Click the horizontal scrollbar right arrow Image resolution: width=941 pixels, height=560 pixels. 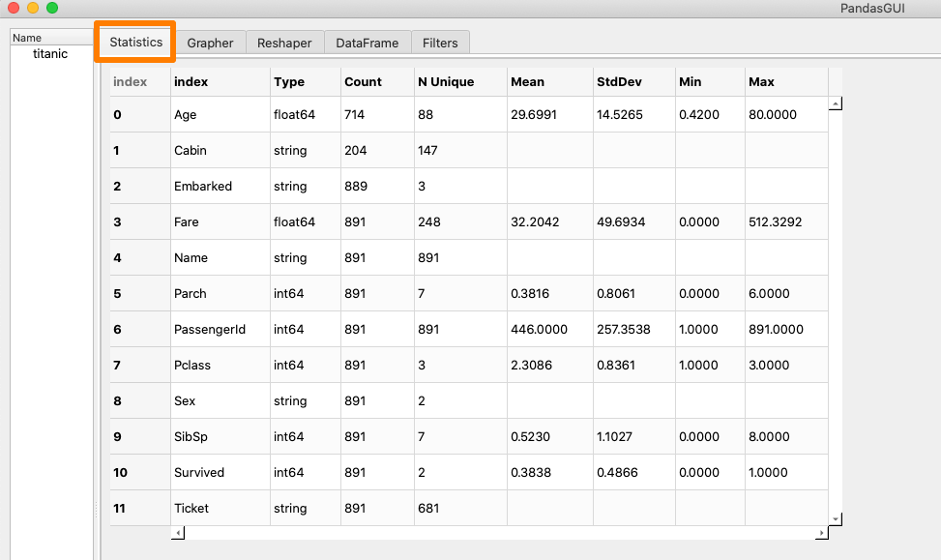point(821,533)
